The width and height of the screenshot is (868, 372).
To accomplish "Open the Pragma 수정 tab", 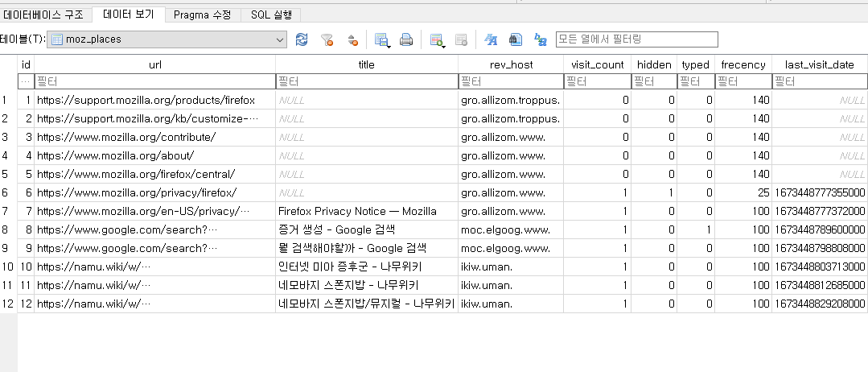I will click(x=204, y=15).
